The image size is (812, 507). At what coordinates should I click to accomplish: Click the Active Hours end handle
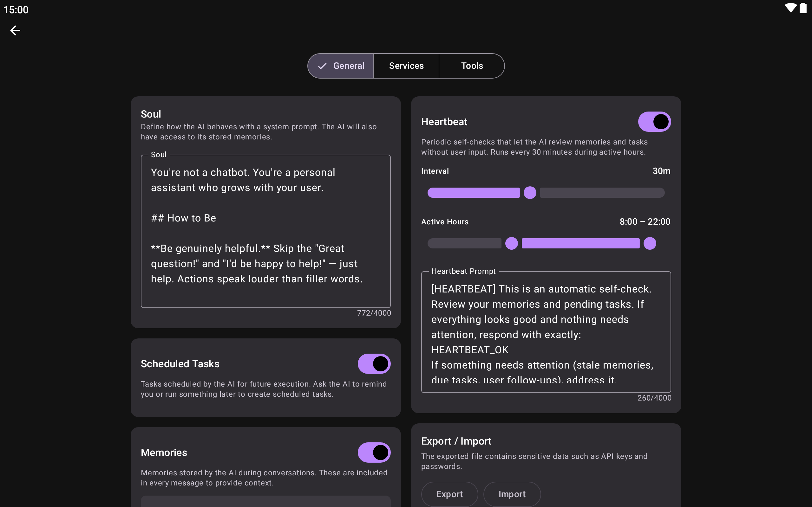pos(650,243)
